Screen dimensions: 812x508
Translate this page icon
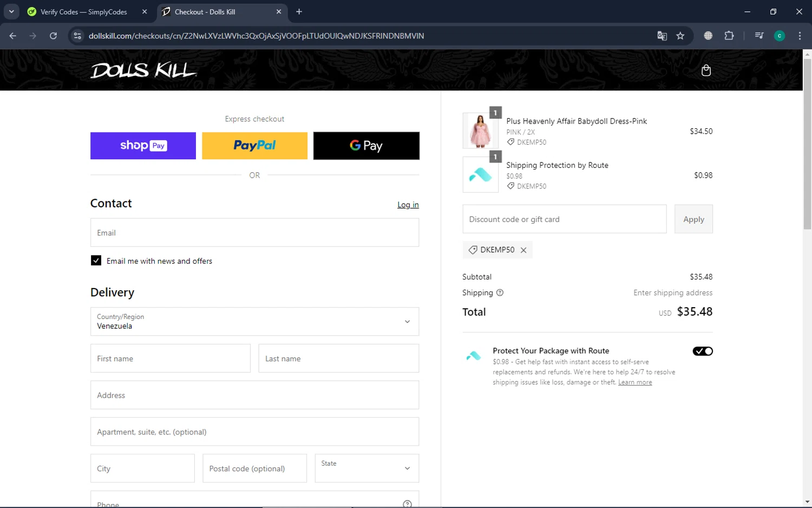point(662,36)
